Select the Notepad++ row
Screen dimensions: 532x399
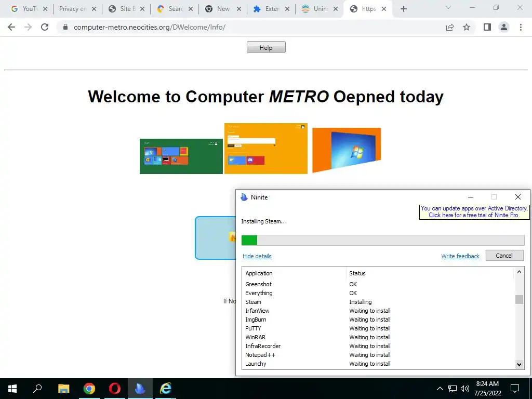(379, 355)
